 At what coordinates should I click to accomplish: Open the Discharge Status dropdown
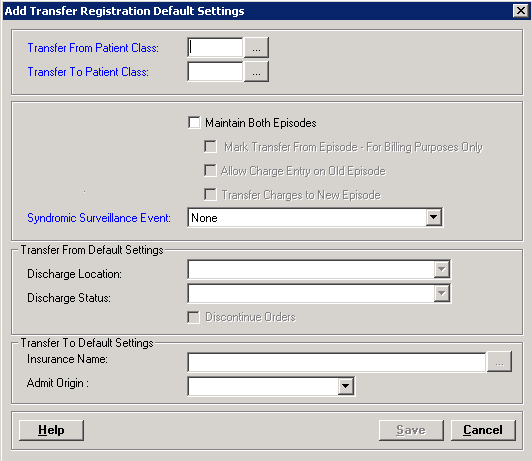click(442, 293)
